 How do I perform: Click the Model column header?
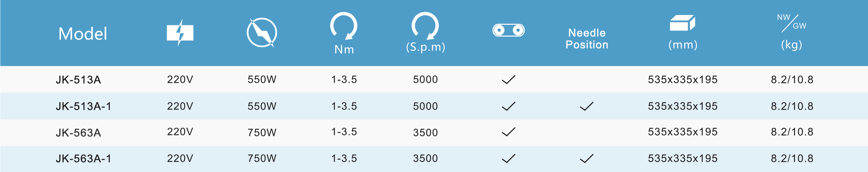point(83,34)
